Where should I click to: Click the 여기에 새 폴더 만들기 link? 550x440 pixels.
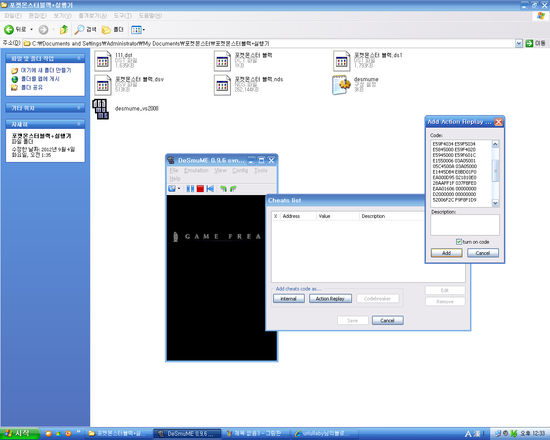click(x=46, y=71)
